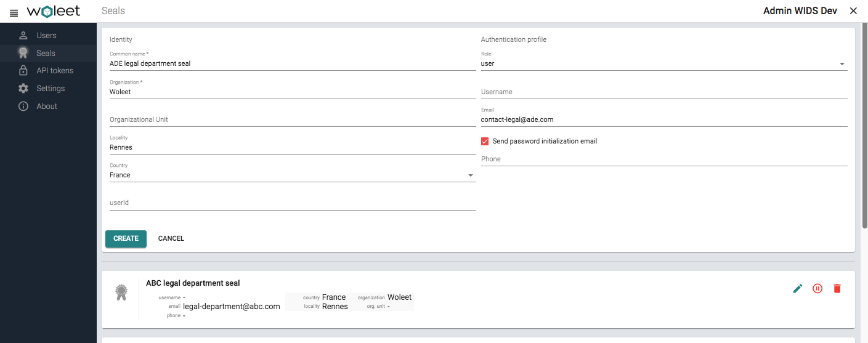The height and width of the screenshot is (343, 868).
Task: Delete the ABC legal department seal
Action: tap(837, 288)
